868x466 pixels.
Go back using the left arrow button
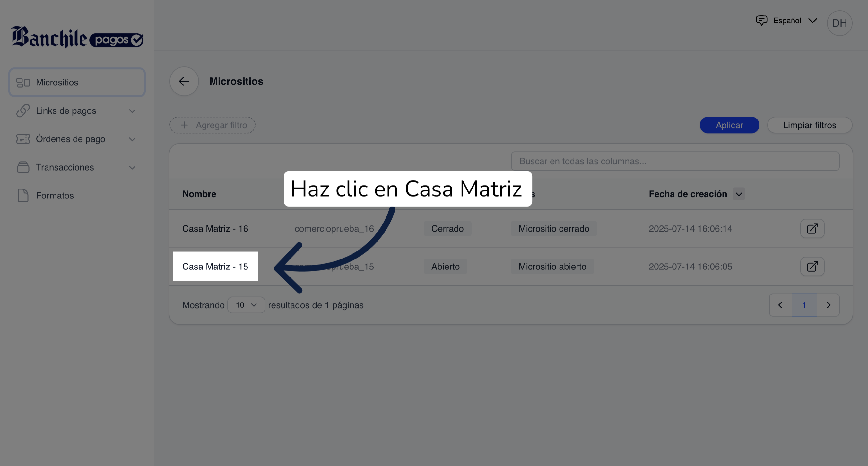click(184, 81)
